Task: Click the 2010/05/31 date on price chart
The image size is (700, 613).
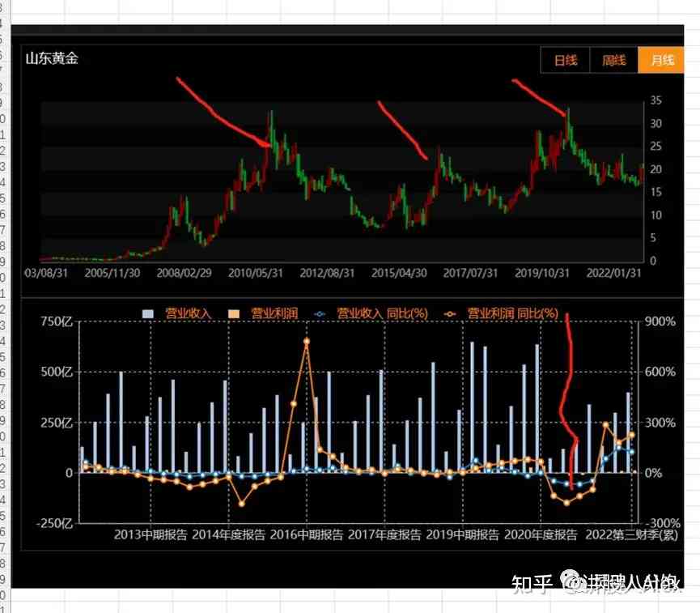Action: click(255, 274)
